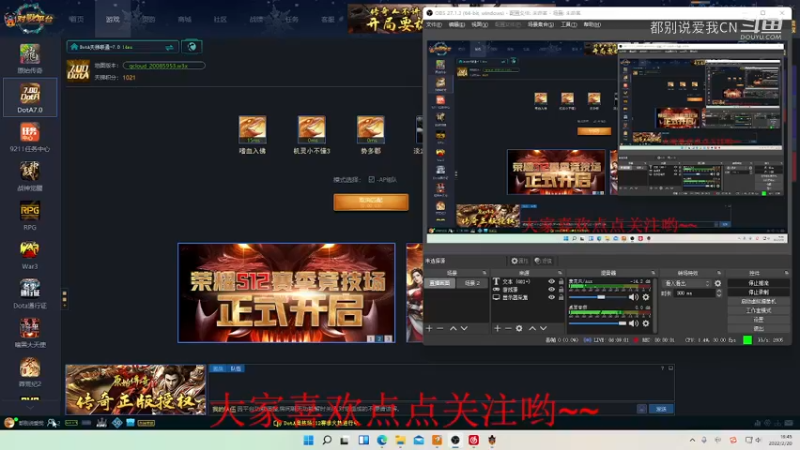Open File Explorer from the taskbar
Image resolution: width=800 pixels, height=450 pixels.
click(x=400, y=440)
